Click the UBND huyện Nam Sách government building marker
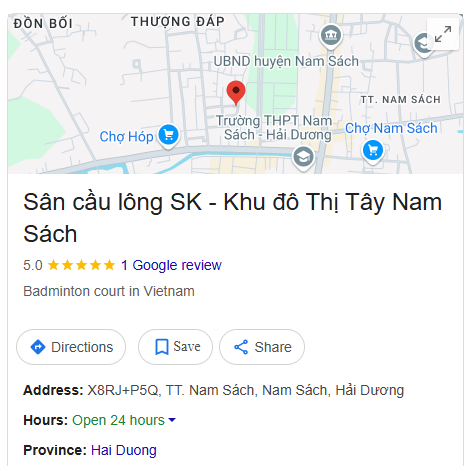The image size is (474, 466). 331,36
